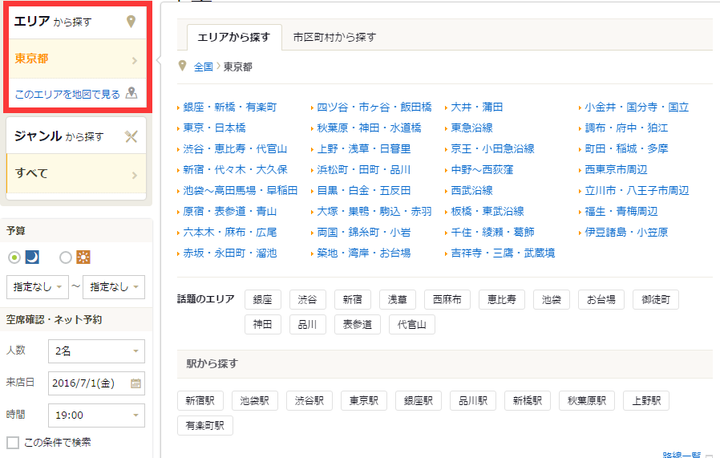Open the 新宿・代々木・大久保 area link

(235, 170)
